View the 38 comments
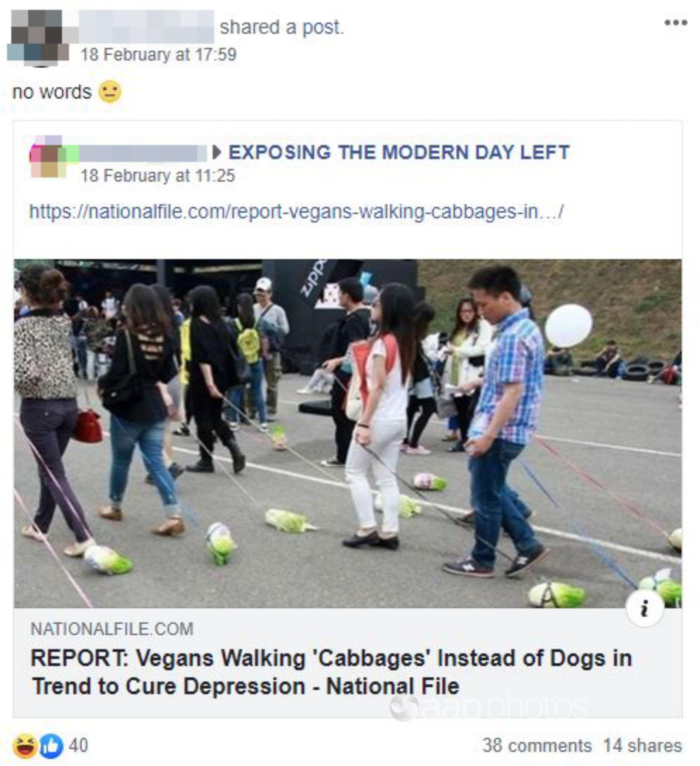Screen dimensions: 700x766 tap(537, 745)
